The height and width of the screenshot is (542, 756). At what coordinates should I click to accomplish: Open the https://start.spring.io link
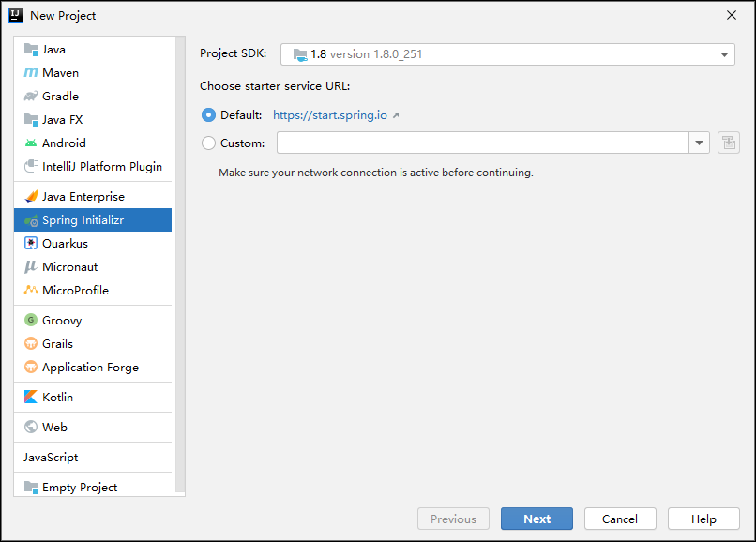pyautogui.click(x=330, y=114)
